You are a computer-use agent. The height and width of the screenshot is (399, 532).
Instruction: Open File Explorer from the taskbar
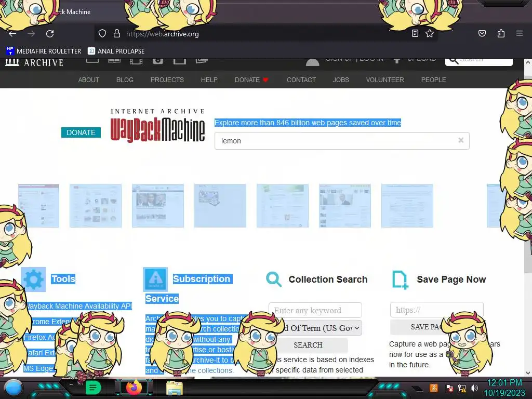pyautogui.click(x=175, y=388)
